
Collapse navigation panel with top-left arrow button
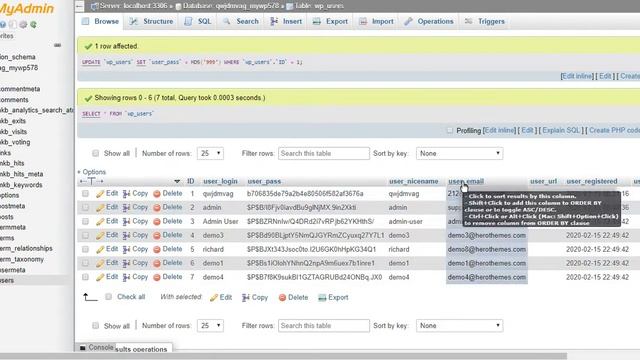pos(80,6)
